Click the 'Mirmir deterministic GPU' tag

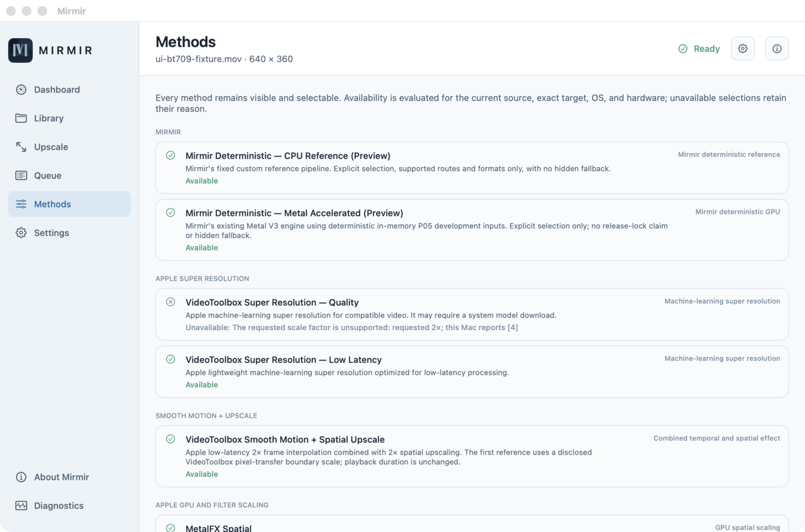(x=737, y=212)
